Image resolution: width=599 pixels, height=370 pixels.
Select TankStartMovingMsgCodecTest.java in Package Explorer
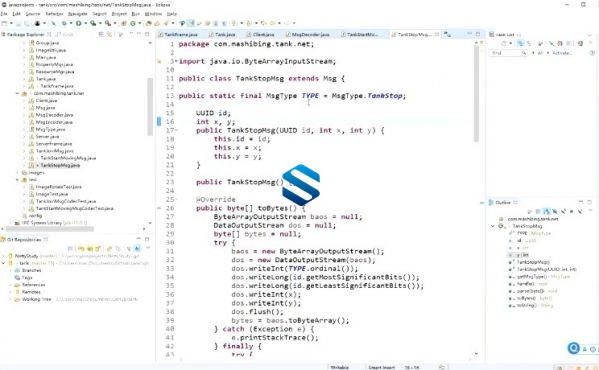click(74, 208)
